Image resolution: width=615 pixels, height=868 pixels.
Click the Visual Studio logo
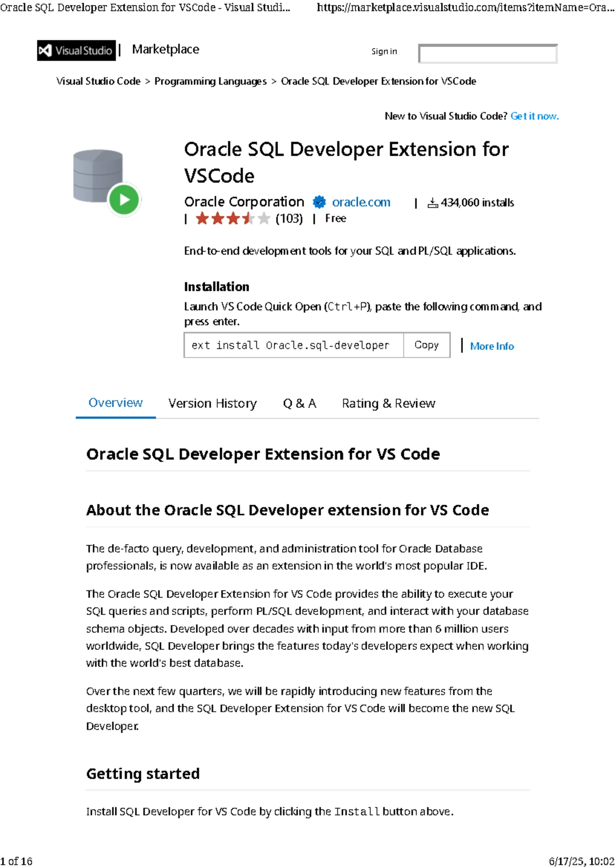pos(76,50)
